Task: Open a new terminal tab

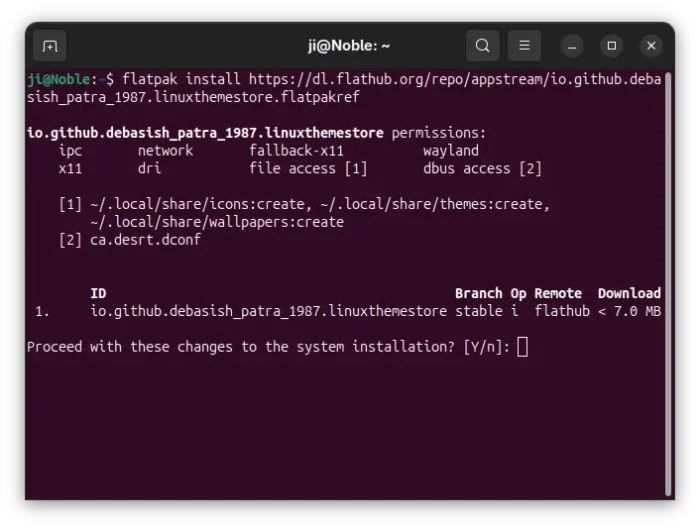Action: pos(50,46)
